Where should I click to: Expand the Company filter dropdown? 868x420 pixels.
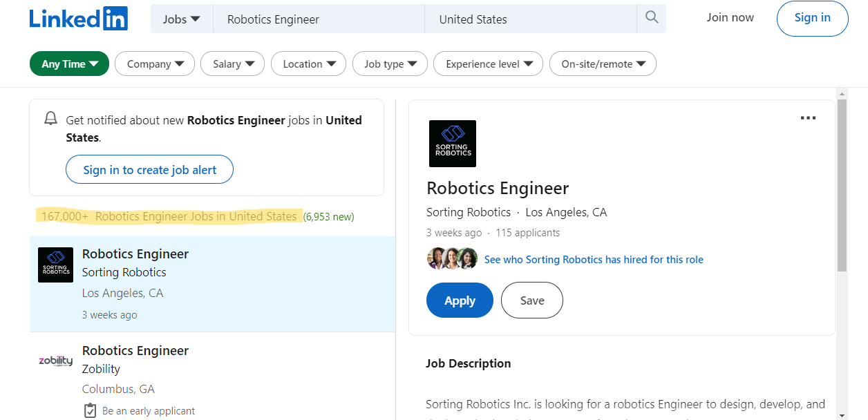coord(155,64)
